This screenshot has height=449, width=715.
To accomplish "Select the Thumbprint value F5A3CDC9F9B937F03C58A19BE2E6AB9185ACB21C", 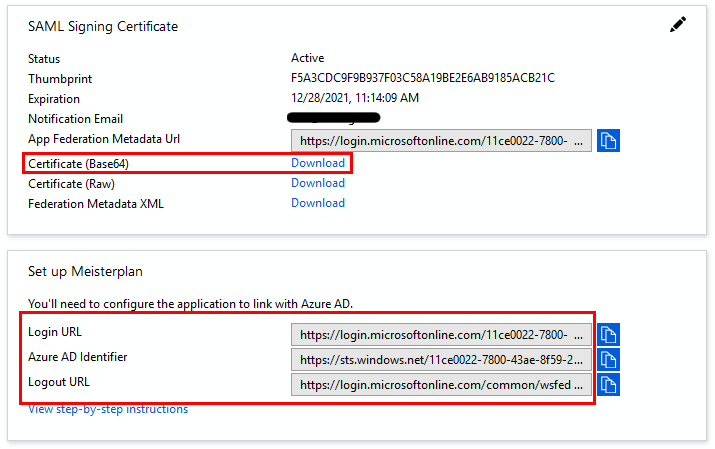I will pyautogui.click(x=423, y=78).
